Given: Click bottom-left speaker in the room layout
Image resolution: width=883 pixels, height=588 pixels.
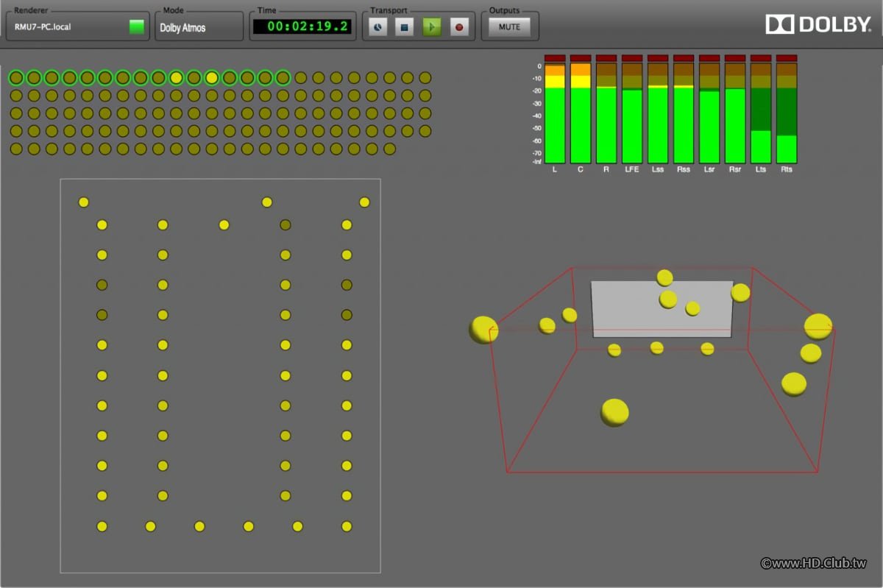Looking at the screenshot, I should pyautogui.click(x=102, y=526).
